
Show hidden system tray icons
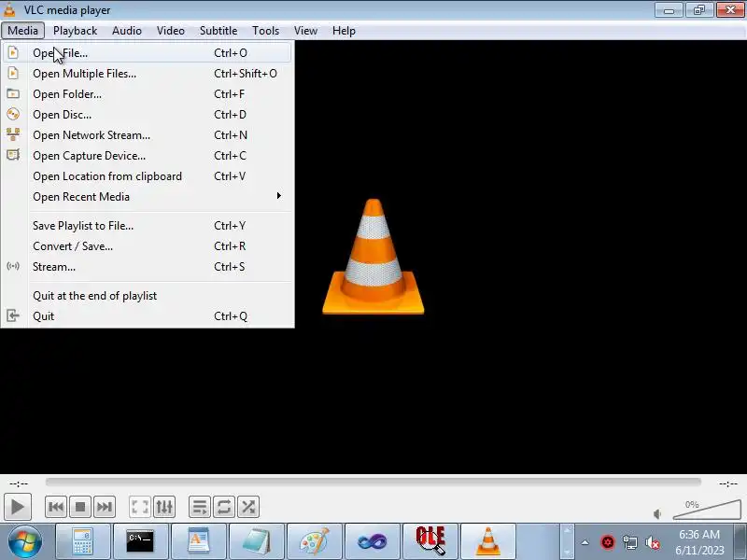585,542
